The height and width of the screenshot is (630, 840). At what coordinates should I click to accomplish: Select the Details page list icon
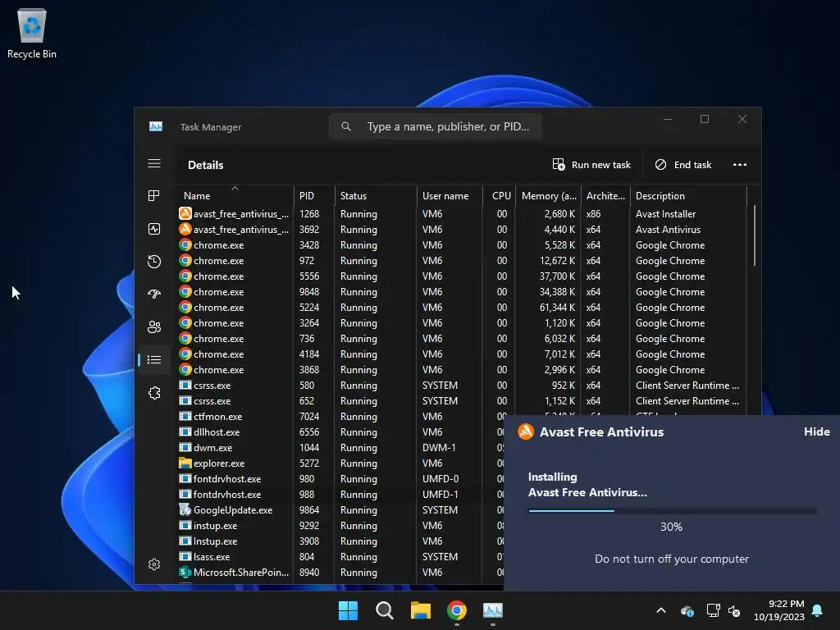coord(154,360)
